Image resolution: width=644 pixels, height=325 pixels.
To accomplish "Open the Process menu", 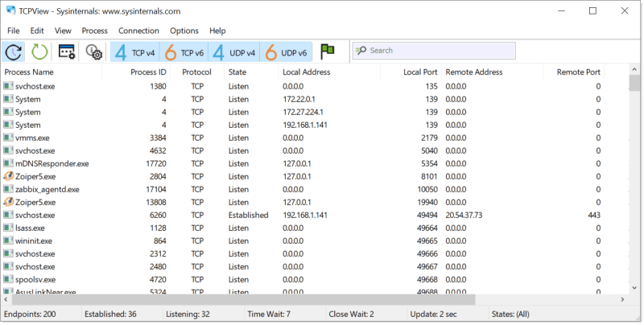I will point(94,31).
